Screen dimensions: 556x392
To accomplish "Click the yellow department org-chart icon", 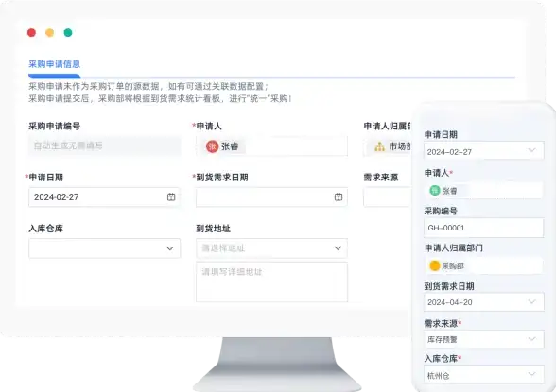I will pyautogui.click(x=379, y=146).
